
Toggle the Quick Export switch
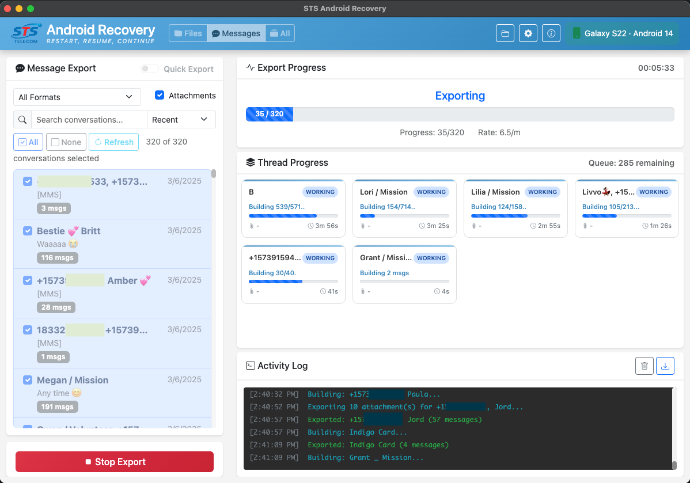[x=149, y=69]
